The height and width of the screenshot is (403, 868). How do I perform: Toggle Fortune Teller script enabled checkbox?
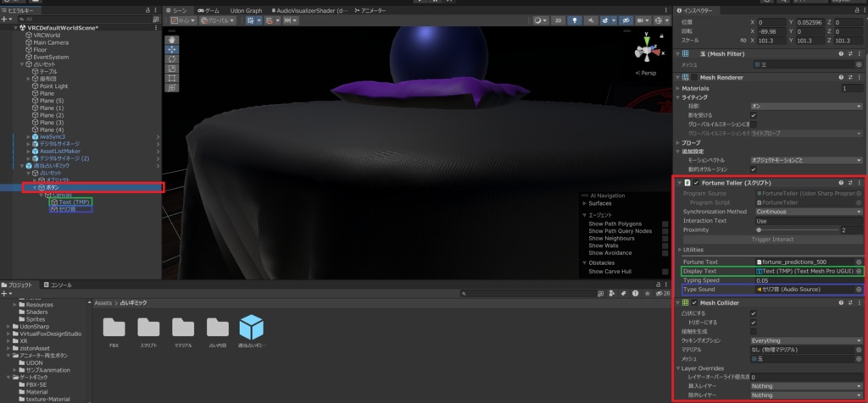[x=696, y=182]
